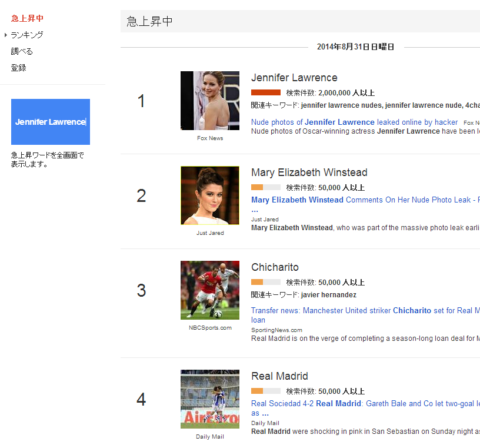Open the ランキング menu entry
This screenshot has height=448, width=480.
[27, 35]
